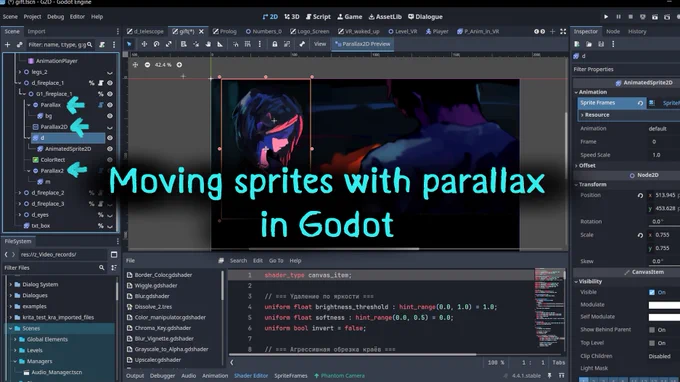
Task: Toggle visibility of Parallax node
Action: click(110, 105)
